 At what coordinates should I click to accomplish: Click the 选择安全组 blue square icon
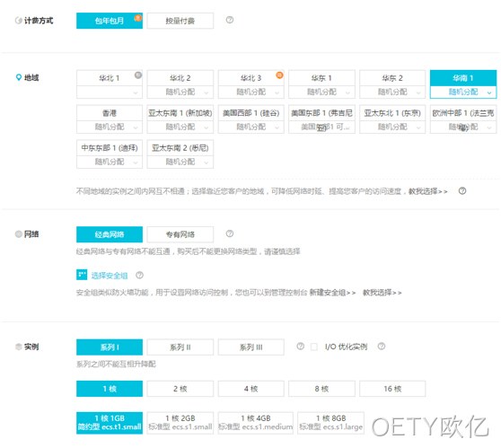(82, 275)
